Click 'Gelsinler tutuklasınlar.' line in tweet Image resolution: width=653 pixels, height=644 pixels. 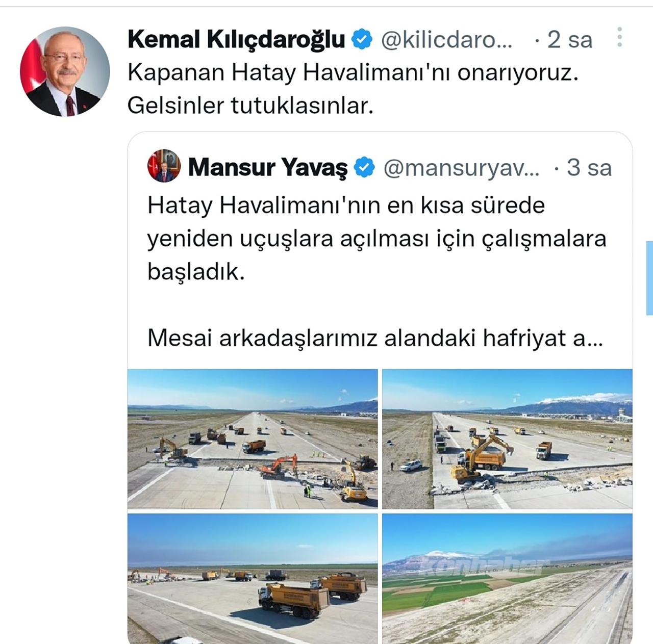coord(250,106)
